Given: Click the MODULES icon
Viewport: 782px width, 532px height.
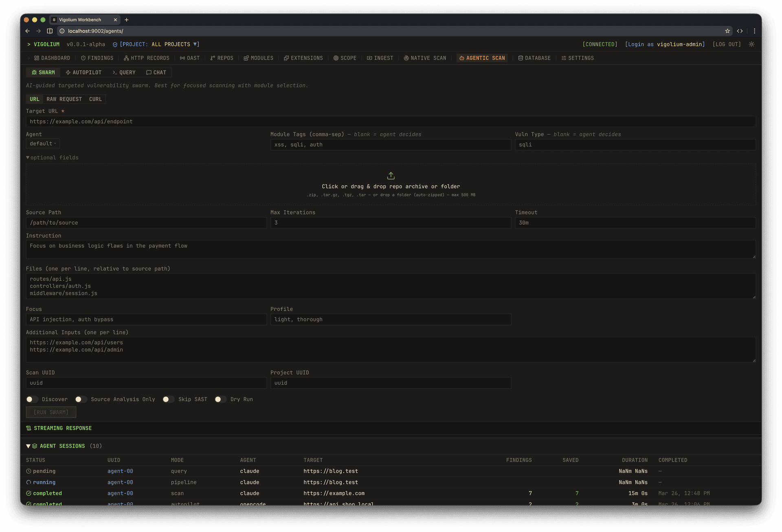Looking at the screenshot, I should click(246, 58).
